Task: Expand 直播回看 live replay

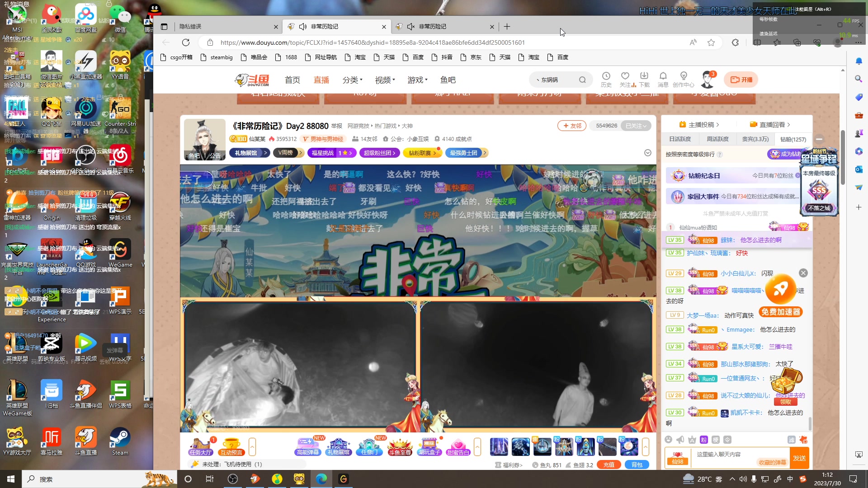Action: click(769, 125)
